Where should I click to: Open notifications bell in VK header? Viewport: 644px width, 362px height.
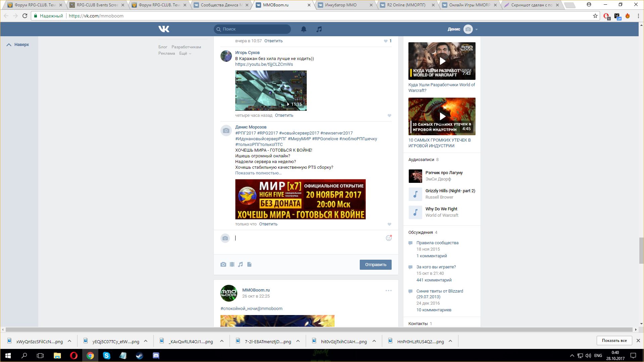point(304,29)
